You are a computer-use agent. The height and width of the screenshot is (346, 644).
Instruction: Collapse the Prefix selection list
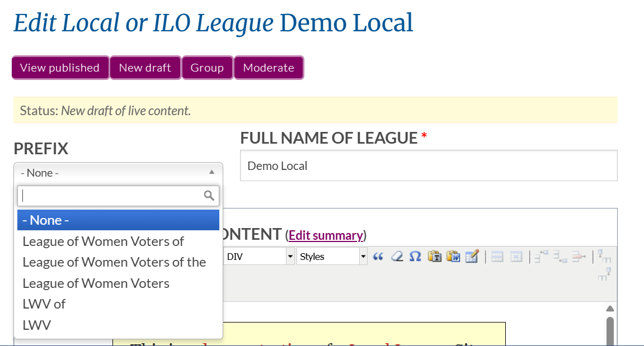click(x=211, y=172)
